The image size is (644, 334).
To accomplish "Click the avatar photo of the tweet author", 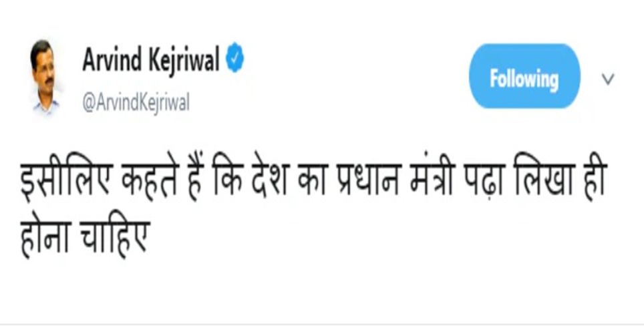I will point(44,75).
